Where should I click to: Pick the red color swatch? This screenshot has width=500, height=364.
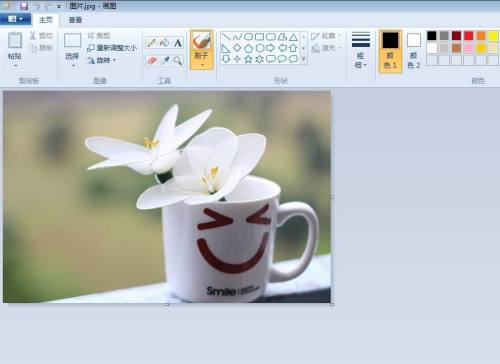click(469, 36)
